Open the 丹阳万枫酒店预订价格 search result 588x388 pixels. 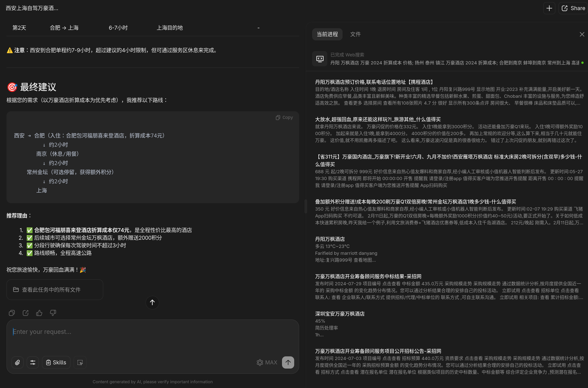[374, 82]
